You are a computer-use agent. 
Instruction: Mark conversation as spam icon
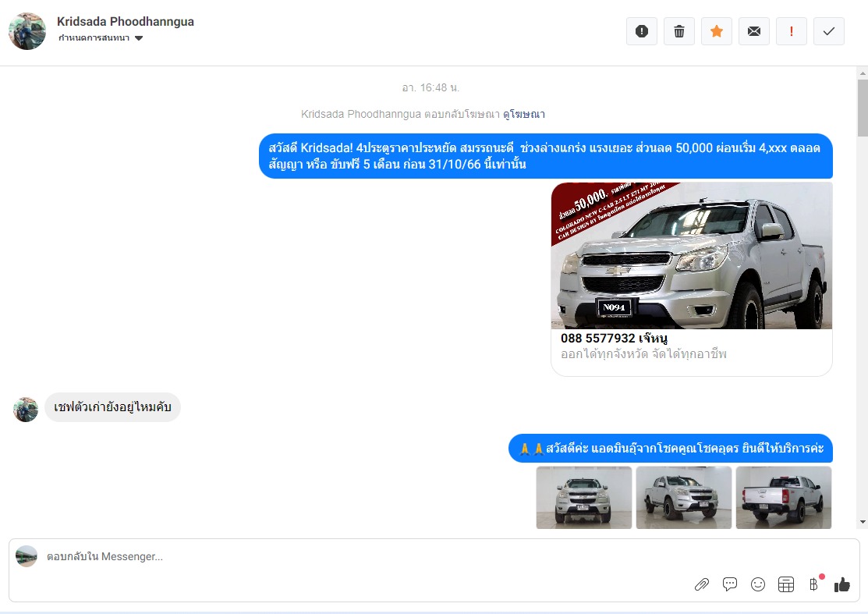(x=642, y=31)
